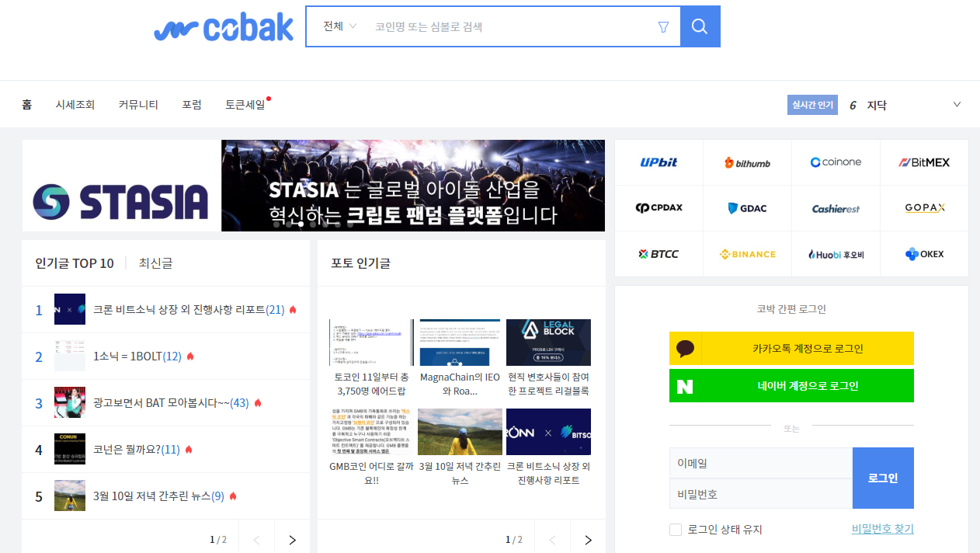Viewport: 980px width, 553px height.
Task: Open the BTCC exchange logo
Action: click(659, 254)
